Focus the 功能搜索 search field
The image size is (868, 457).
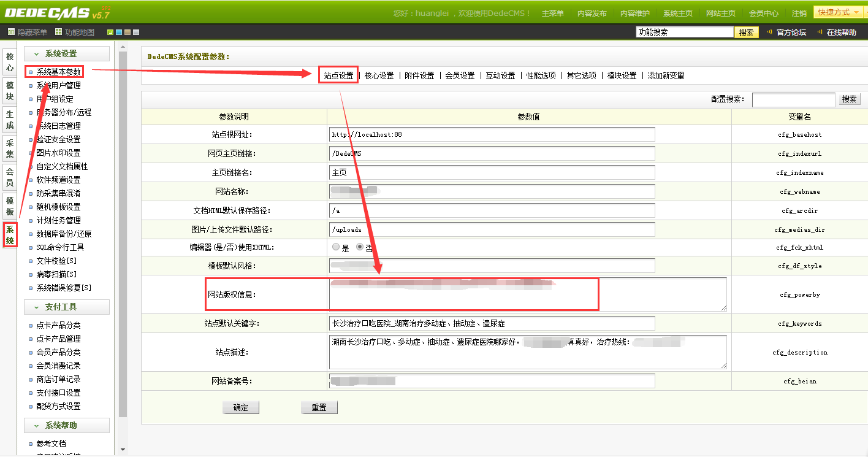coord(684,33)
